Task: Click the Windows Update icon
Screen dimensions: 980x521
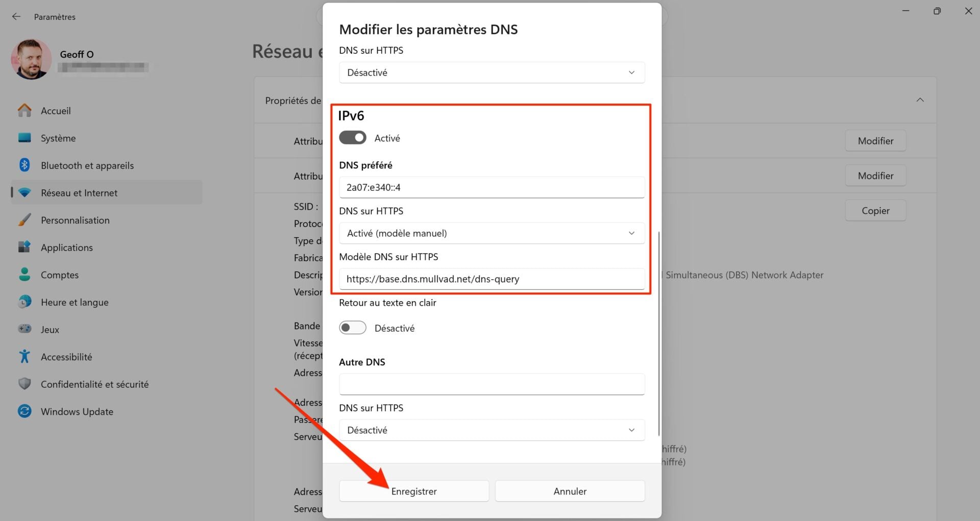Action: pos(24,411)
